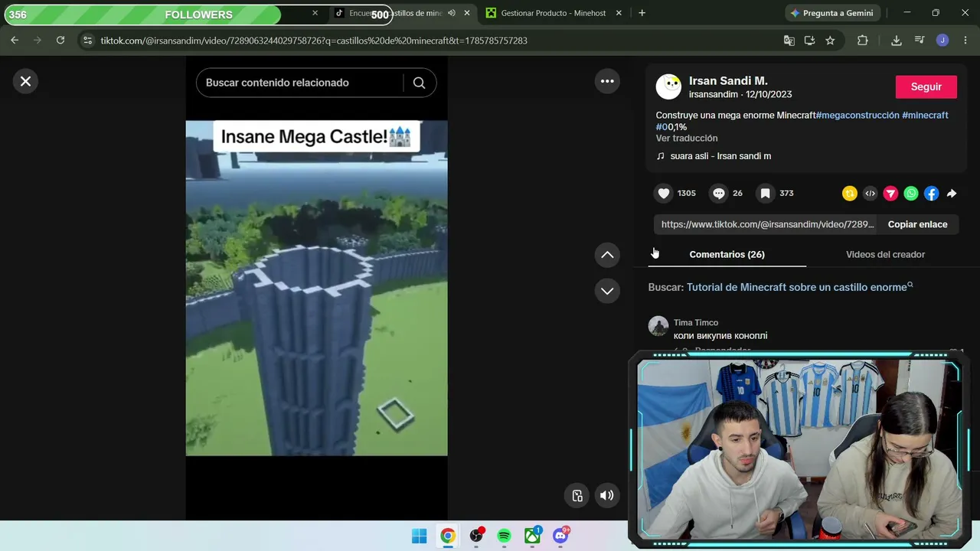
Task: Open Chrome downloads
Action: pos(897,41)
